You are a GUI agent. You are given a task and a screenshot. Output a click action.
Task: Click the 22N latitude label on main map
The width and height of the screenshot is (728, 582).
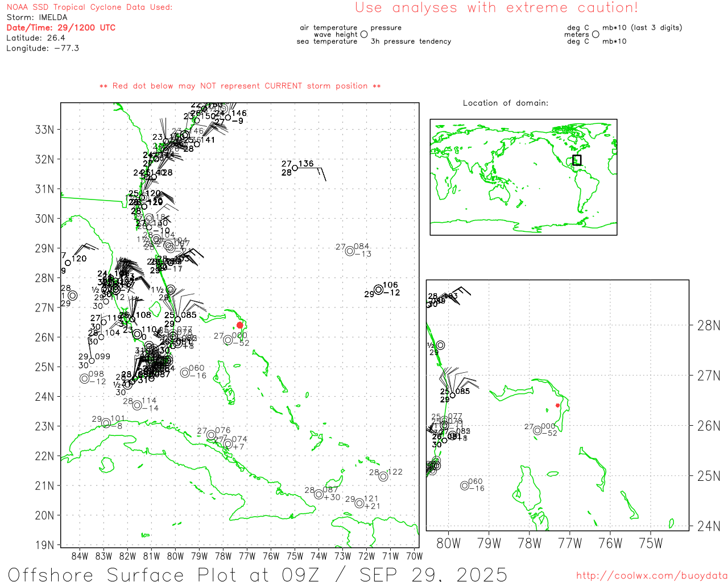44,456
